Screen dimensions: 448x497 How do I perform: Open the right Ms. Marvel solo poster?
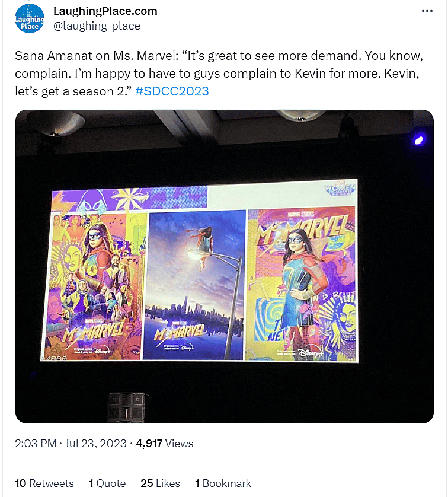click(301, 283)
